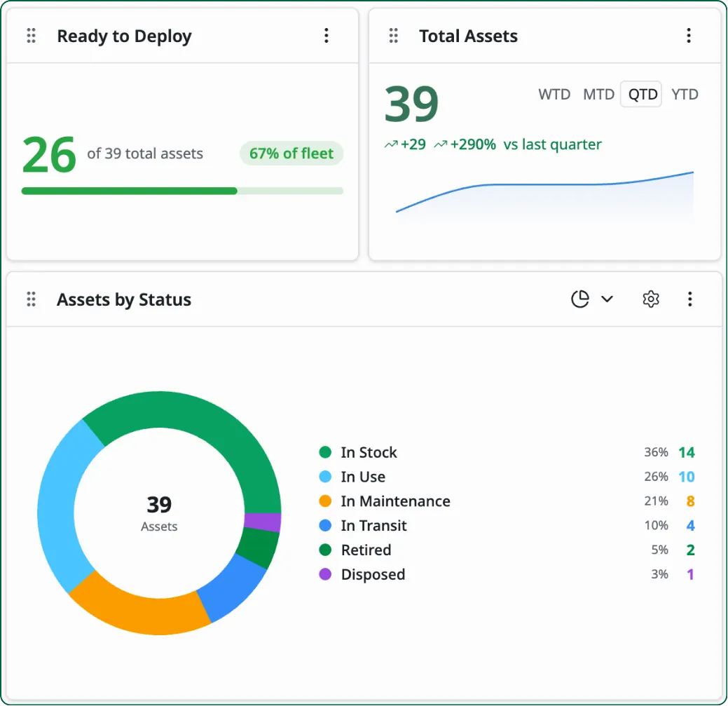Screen dimensions: 728x706
Task: Click the In Transit count 4
Action: point(690,525)
